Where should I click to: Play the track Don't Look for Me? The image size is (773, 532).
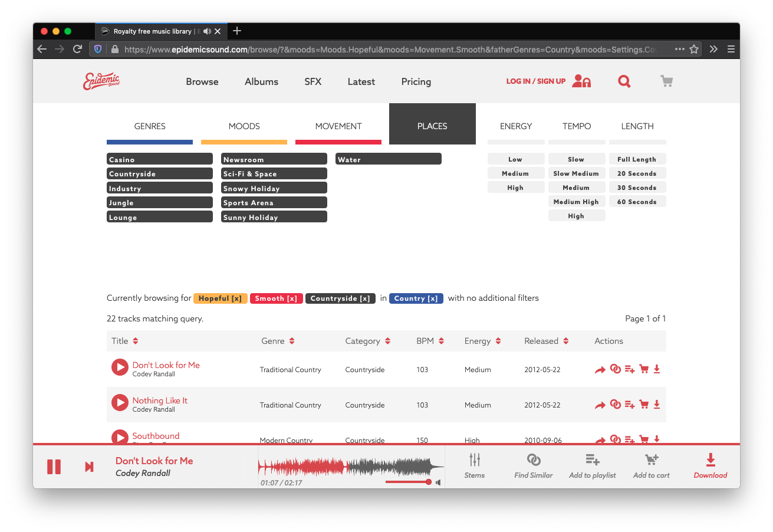tap(120, 367)
